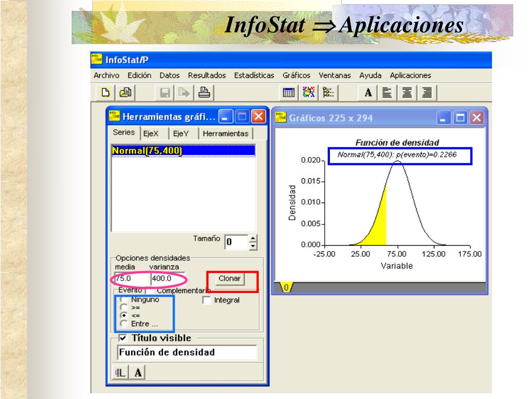Select the <= event radio button
This screenshot has height=399, width=532.
[124, 315]
